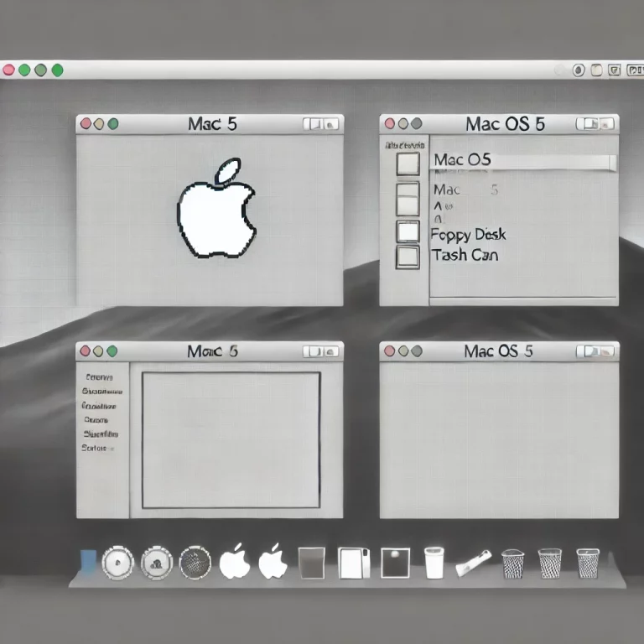Click the leftmost wire trash basket in dock

[x=512, y=562]
